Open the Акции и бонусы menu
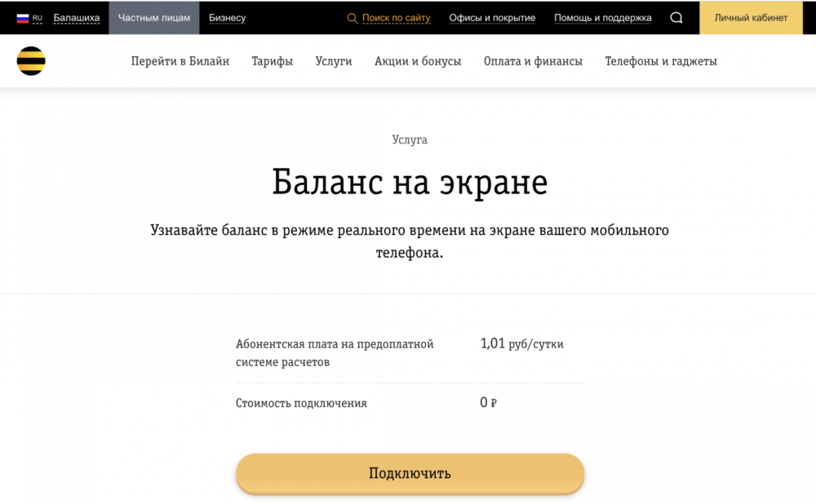The height and width of the screenshot is (504, 816). click(x=418, y=61)
